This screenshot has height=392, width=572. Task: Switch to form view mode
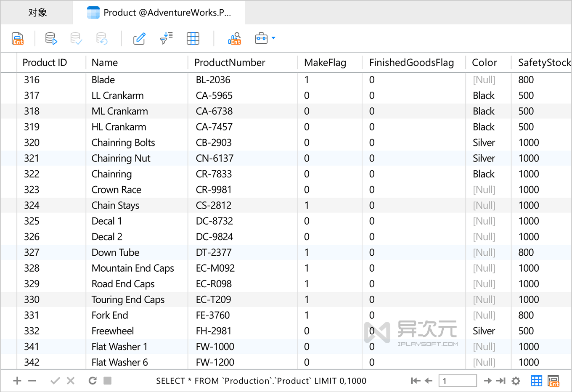coord(553,381)
